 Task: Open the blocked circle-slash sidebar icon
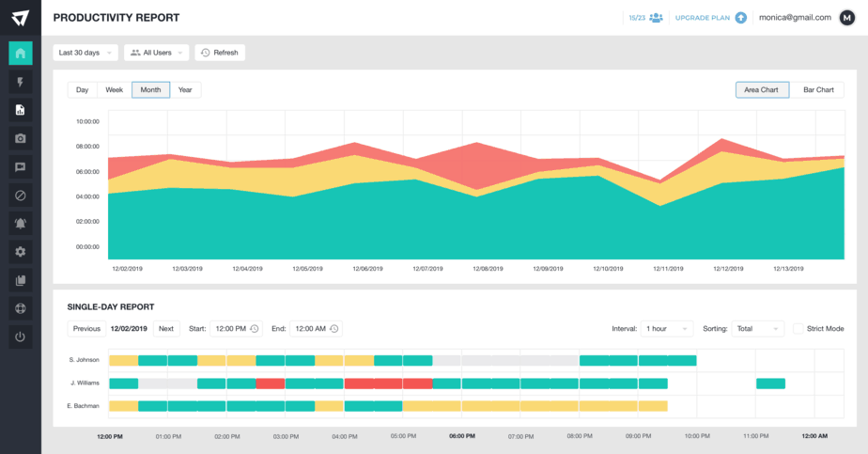point(21,195)
